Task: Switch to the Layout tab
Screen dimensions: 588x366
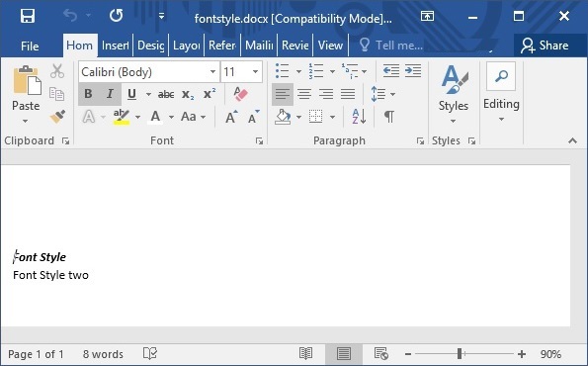Action: click(187, 46)
